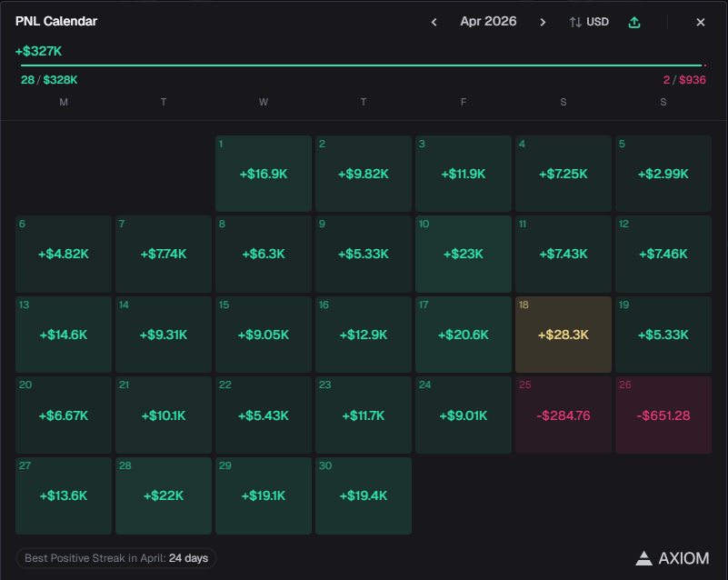Select April 18 best day cell

tap(563, 335)
